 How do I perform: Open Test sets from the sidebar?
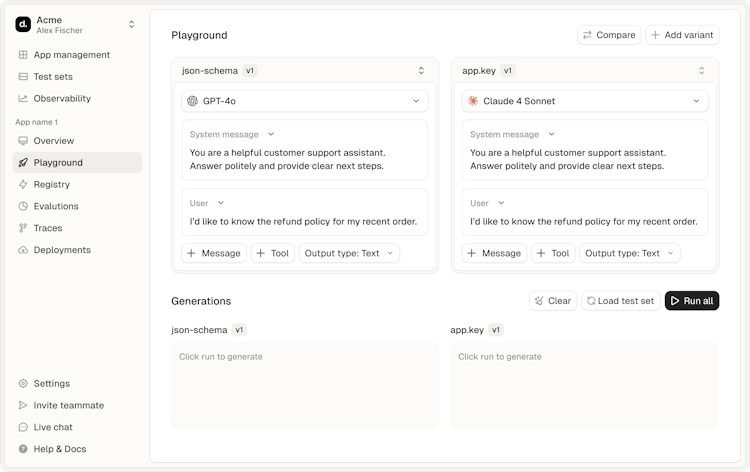click(x=52, y=77)
